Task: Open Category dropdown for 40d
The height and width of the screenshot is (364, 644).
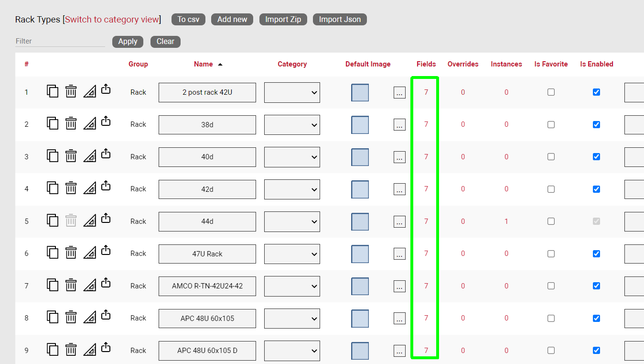Action: click(x=292, y=157)
